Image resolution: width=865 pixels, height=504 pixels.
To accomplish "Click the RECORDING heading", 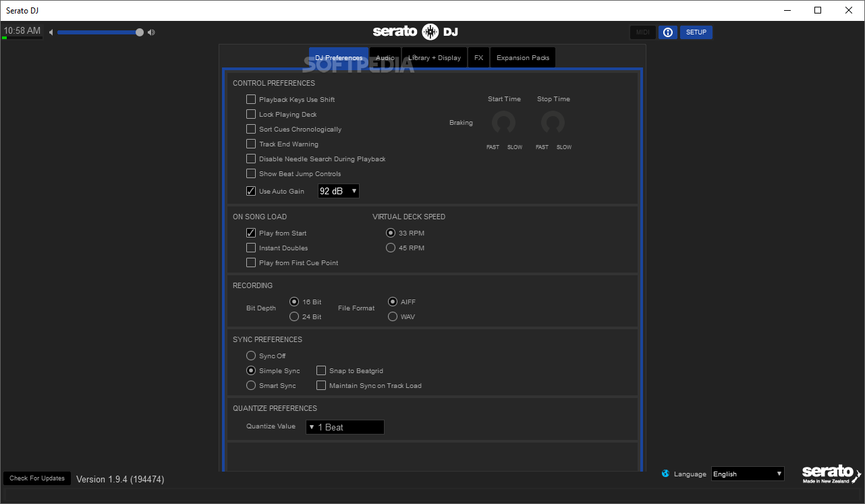I will click(x=253, y=285).
